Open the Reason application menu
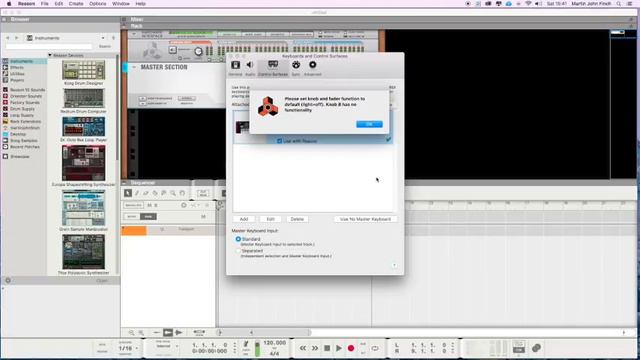 click(x=27, y=4)
